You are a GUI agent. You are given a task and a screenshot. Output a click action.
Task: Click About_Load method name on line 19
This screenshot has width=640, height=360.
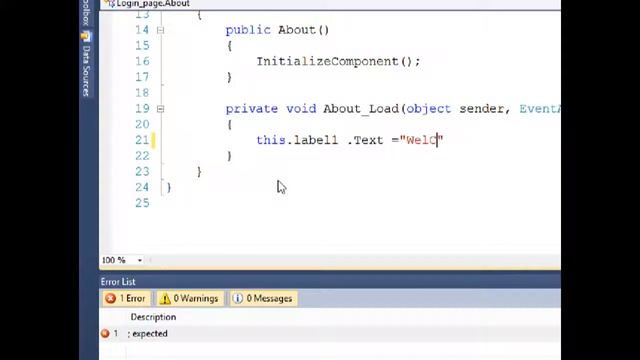click(361, 109)
